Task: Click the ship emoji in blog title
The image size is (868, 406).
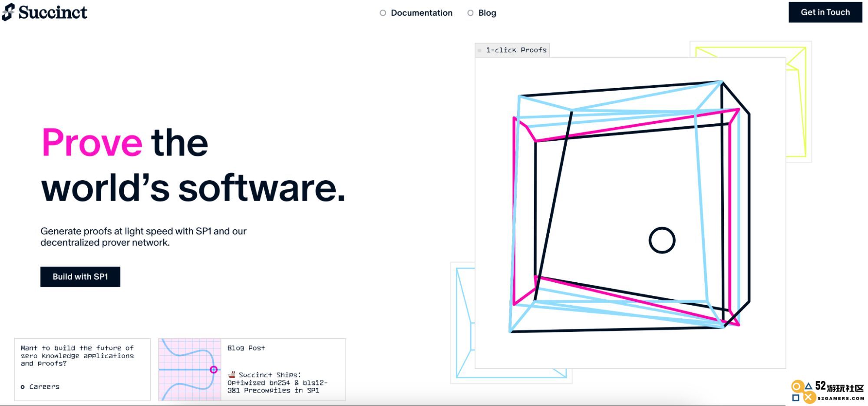Action: 231,374
